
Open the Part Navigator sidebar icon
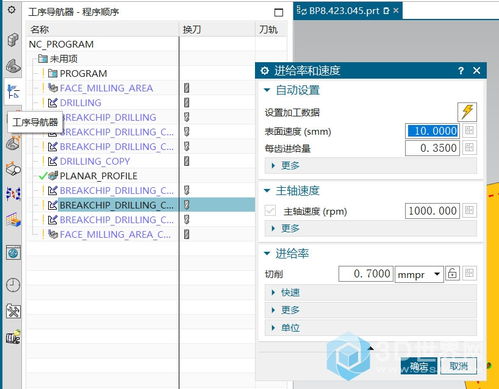[13, 65]
